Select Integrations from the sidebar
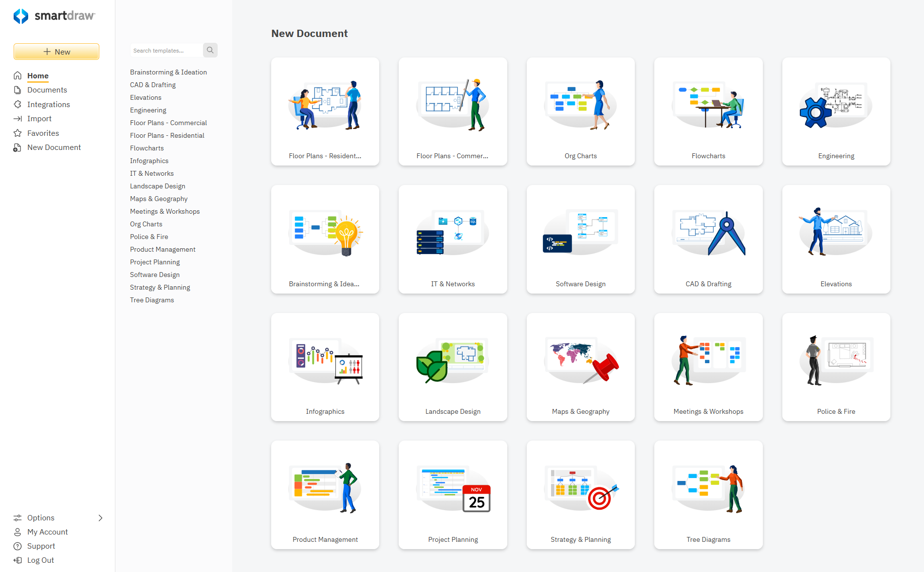Viewport: 924px width, 572px height. click(x=49, y=104)
